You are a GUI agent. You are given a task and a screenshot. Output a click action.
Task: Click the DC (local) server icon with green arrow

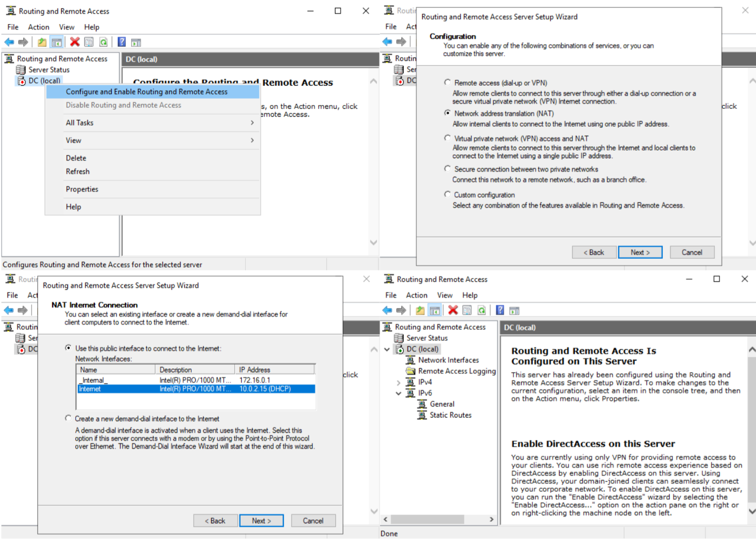tap(400, 349)
